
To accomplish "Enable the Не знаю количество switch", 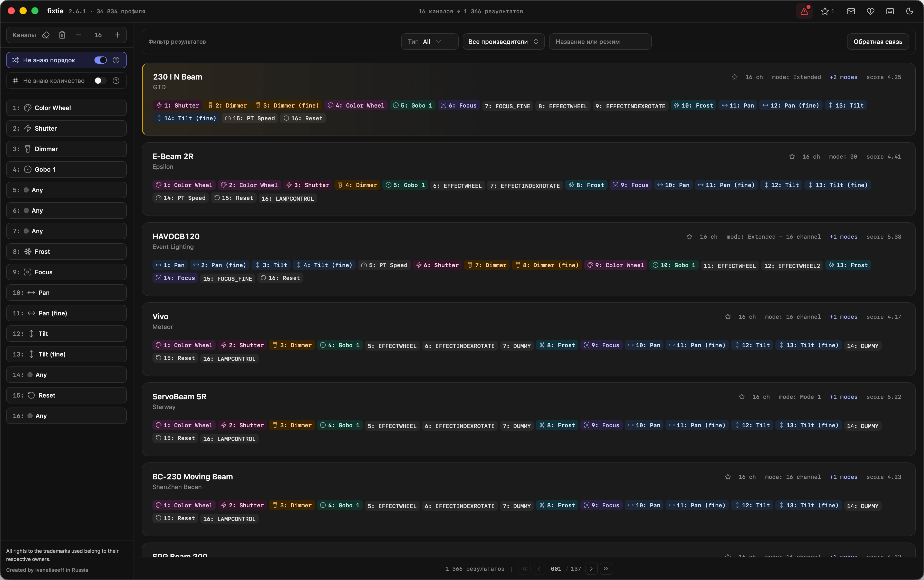I will (x=101, y=81).
